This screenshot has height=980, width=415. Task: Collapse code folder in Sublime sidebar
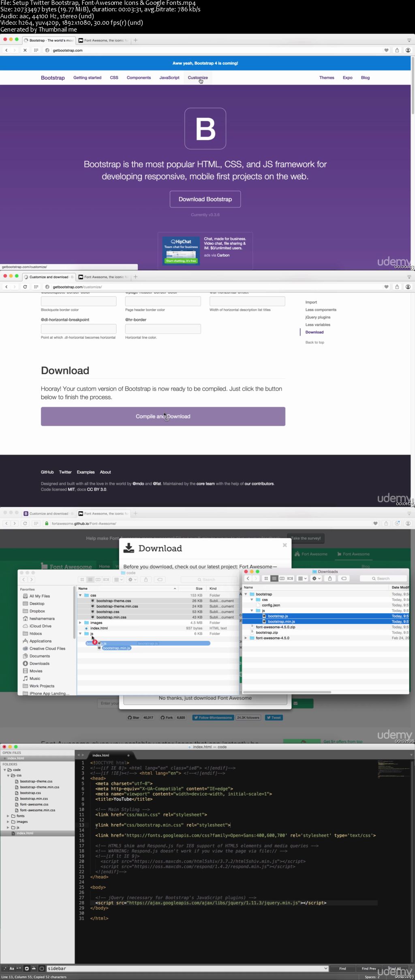[x=5, y=770]
